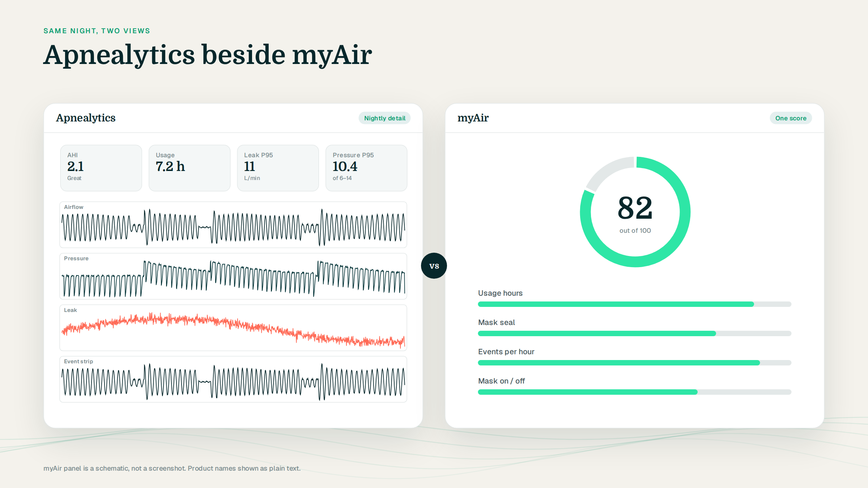This screenshot has width=868, height=488.
Task: Click 'SAME NIGHT, TWO VIEWS' heading
Action: coord(97,31)
